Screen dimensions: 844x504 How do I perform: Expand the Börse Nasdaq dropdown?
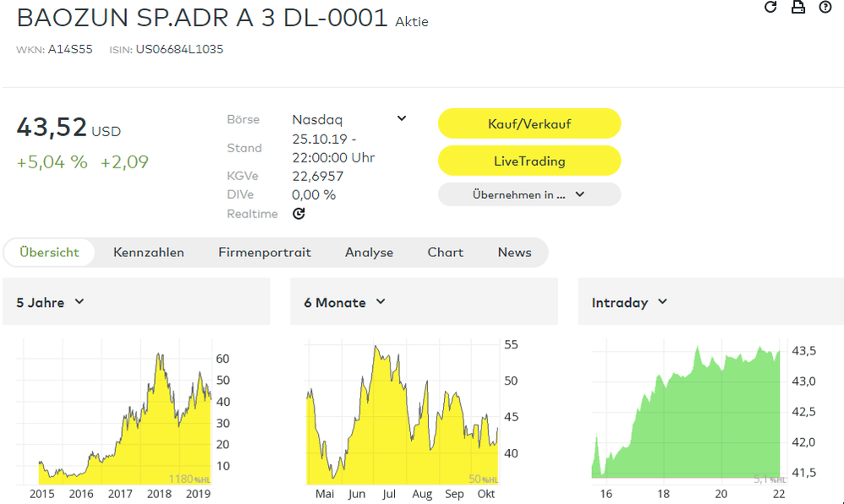point(402,119)
